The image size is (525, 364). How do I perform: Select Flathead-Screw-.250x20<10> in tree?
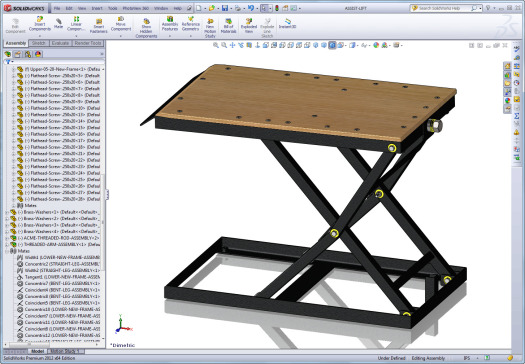pos(59,108)
